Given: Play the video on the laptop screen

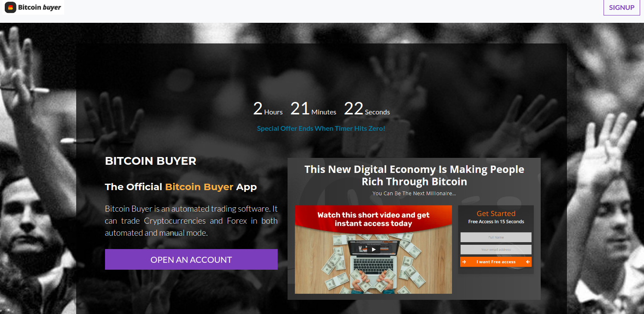Looking at the screenshot, I should (x=374, y=249).
